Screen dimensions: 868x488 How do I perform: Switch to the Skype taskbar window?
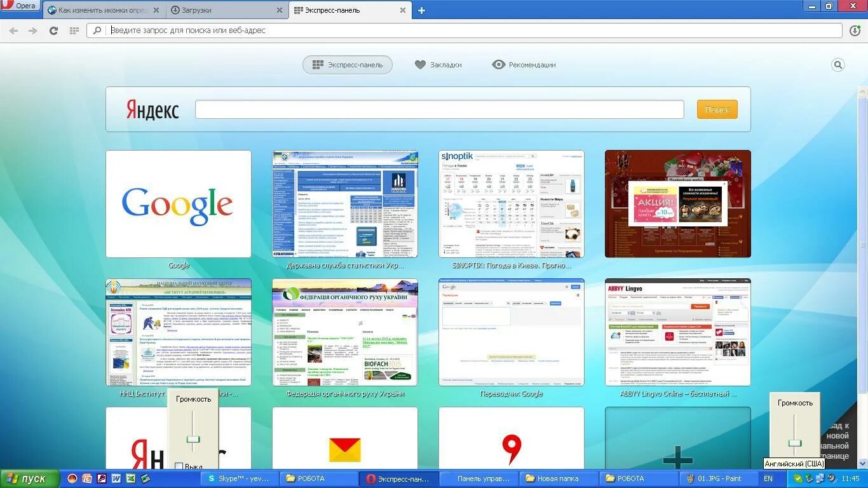(x=239, y=478)
